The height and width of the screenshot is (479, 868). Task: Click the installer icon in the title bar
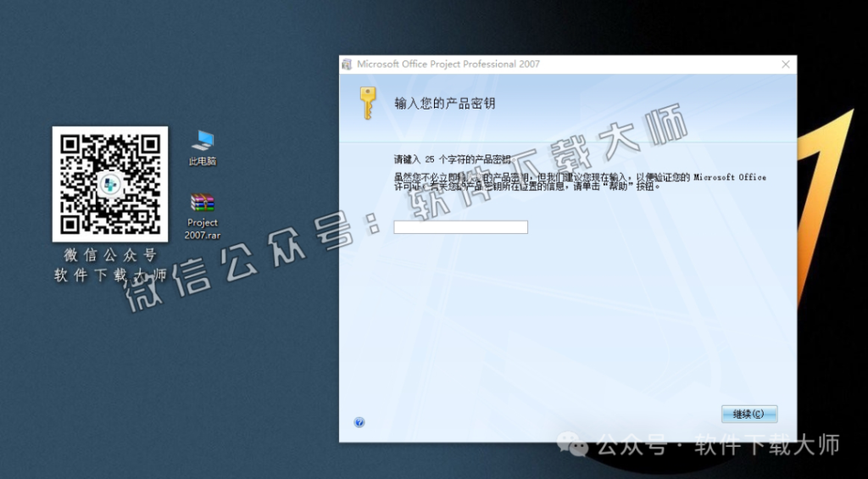(x=347, y=64)
